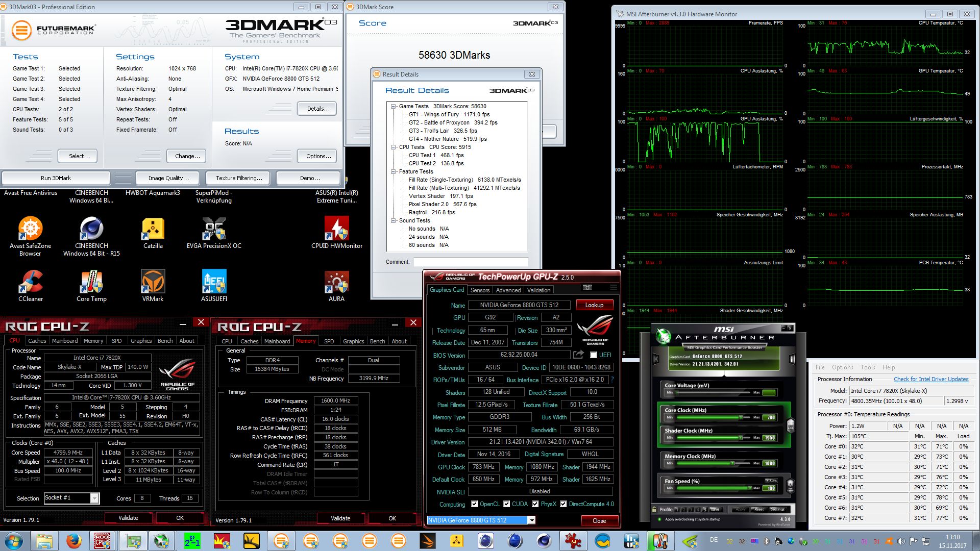980x551 pixels.
Task: Open the Bus Interface question mark help
Action: (x=612, y=380)
